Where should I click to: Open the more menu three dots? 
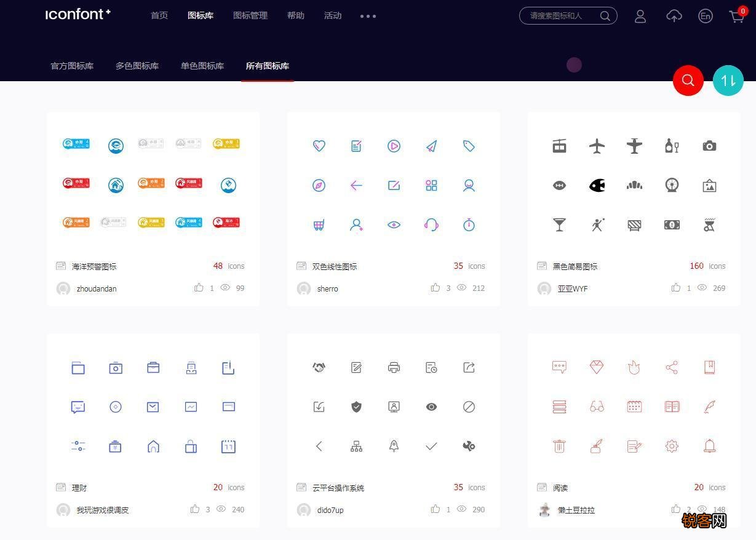(368, 16)
